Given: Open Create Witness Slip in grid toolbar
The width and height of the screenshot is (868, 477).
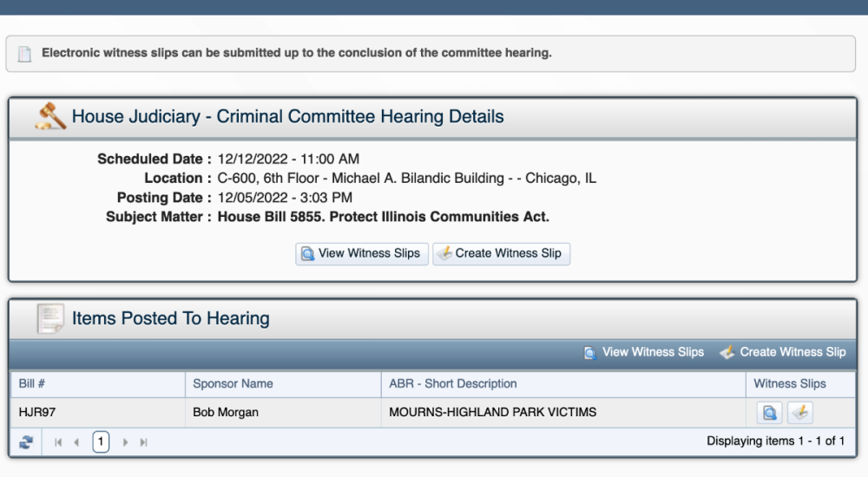Looking at the screenshot, I should (x=783, y=352).
